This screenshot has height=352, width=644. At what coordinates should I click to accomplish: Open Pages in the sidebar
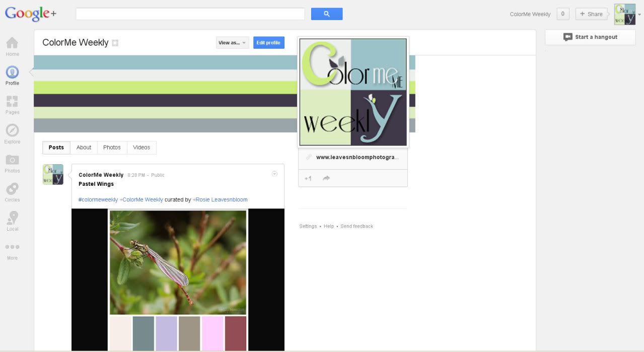(13, 105)
